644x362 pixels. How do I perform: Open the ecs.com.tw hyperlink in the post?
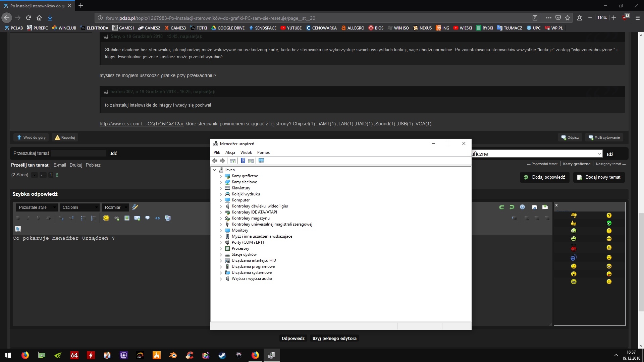(x=142, y=124)
